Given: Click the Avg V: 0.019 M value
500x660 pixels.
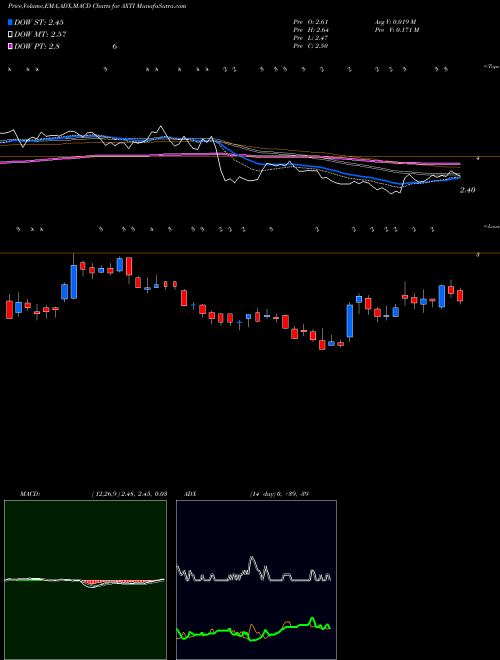Looking at the screenshot, I should click(x=395, y=22).
